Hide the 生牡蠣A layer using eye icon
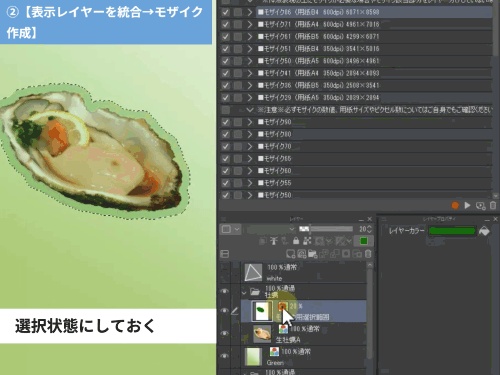This screenshot has height=375, width=500. click(225, 333)
